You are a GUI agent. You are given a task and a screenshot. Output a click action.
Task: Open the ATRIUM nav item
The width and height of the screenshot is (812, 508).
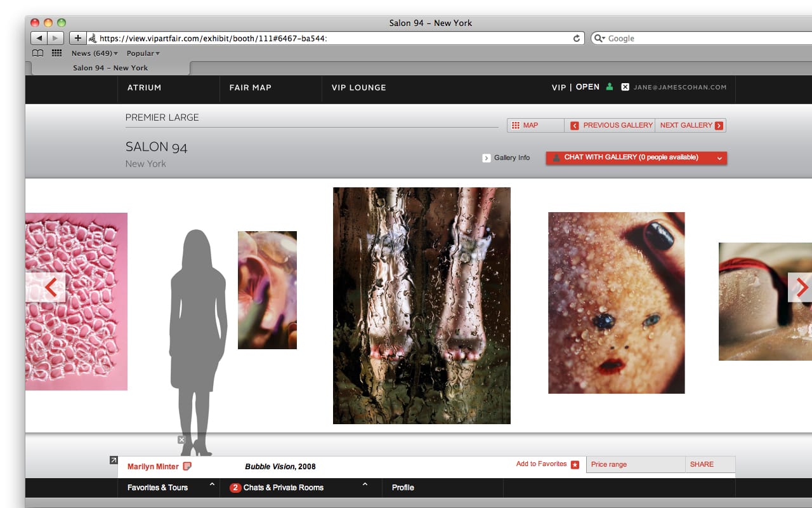(144, 88)
